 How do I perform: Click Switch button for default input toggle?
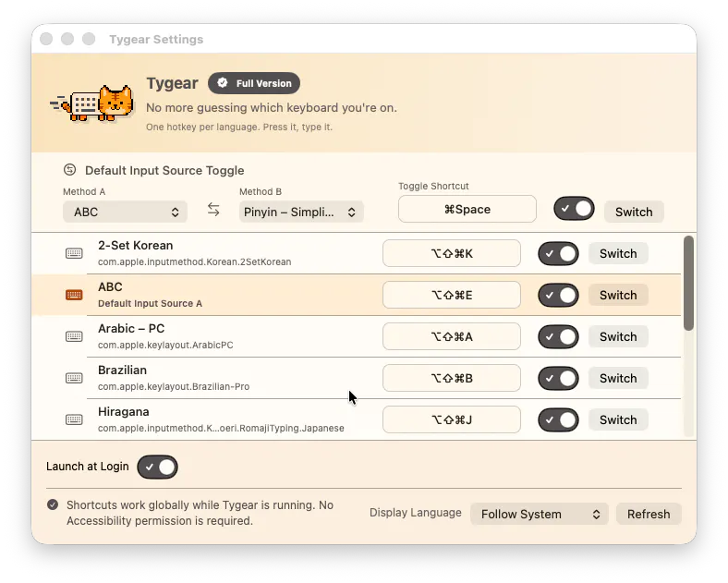[x=634, y=213]
